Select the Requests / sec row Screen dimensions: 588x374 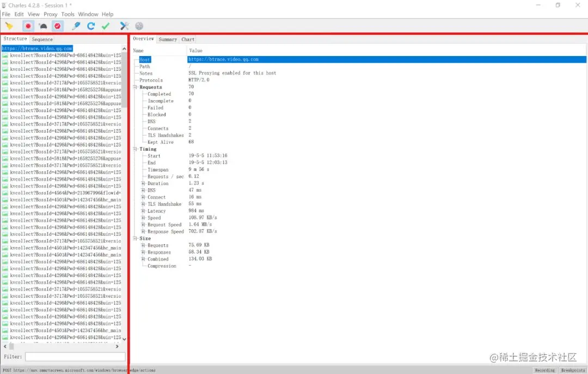[359, 176]
